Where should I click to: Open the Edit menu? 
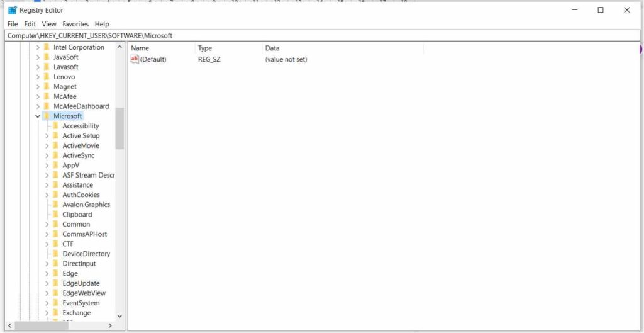30,24
